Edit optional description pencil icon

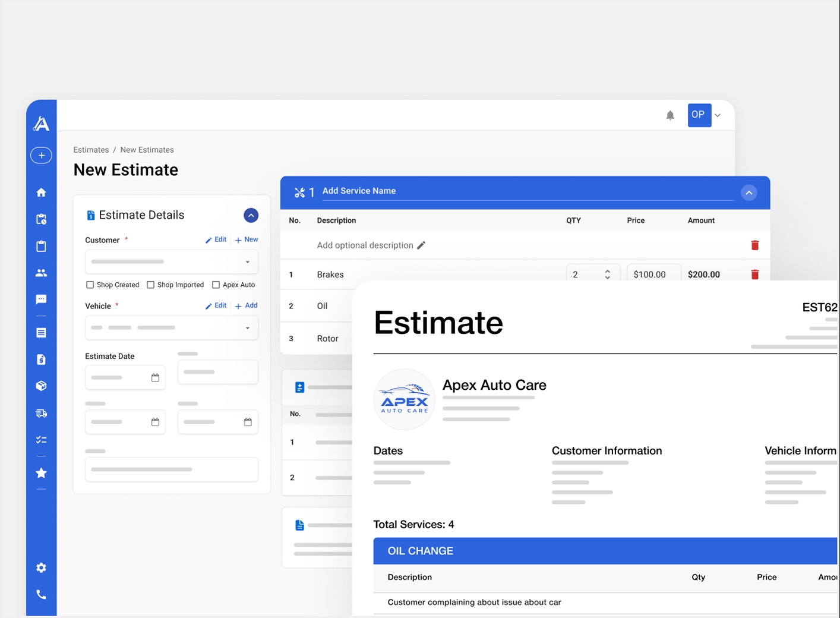coord(421,245)
